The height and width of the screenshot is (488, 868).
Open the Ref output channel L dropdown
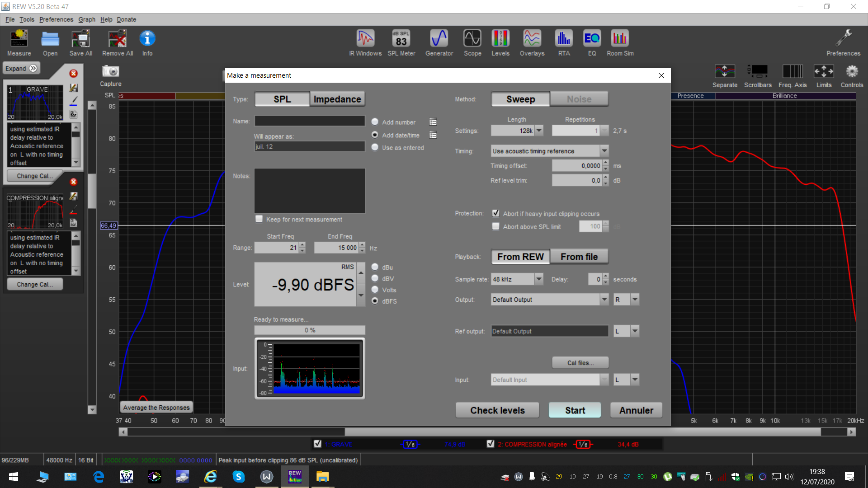coord(635,331)
